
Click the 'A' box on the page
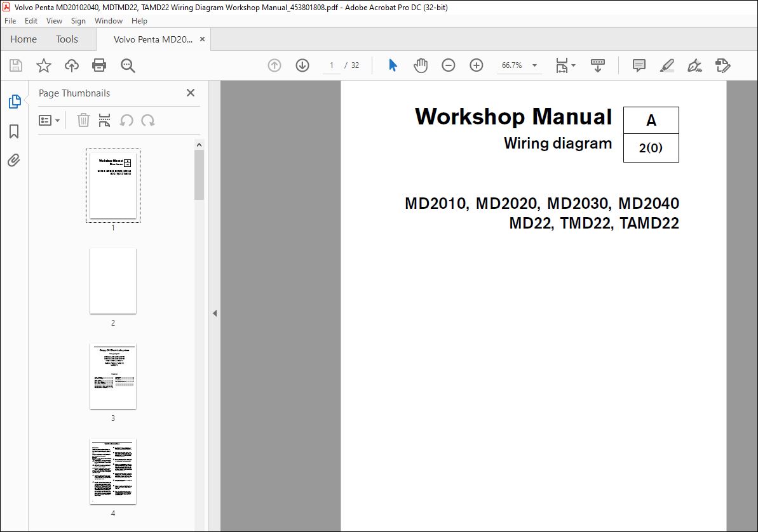pyautogui.click(x=651, y=121)
